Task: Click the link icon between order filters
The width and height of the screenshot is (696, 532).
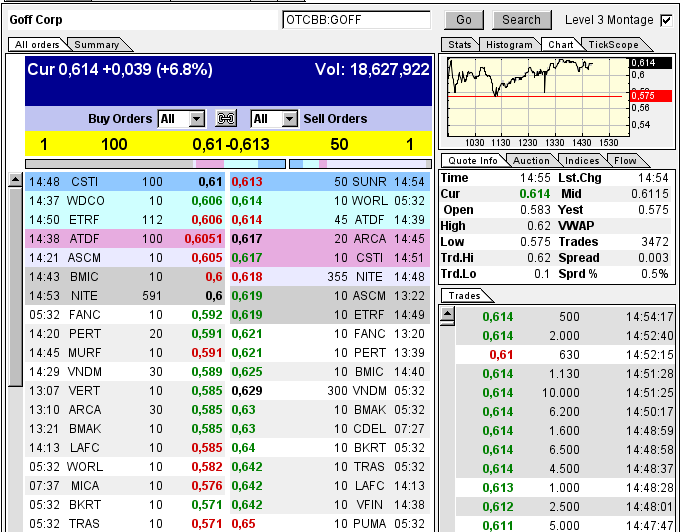Action: [225, 119]
